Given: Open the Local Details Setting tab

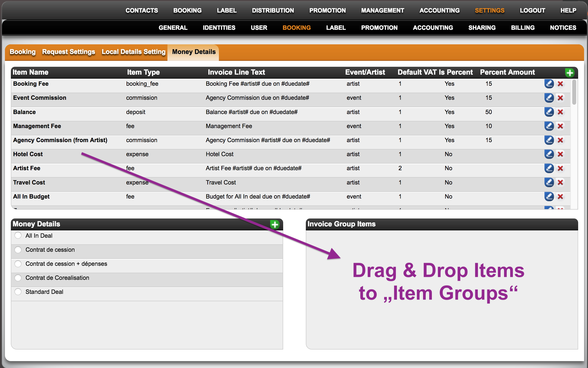Looking at the screenshot, I should tap(133, 52).
